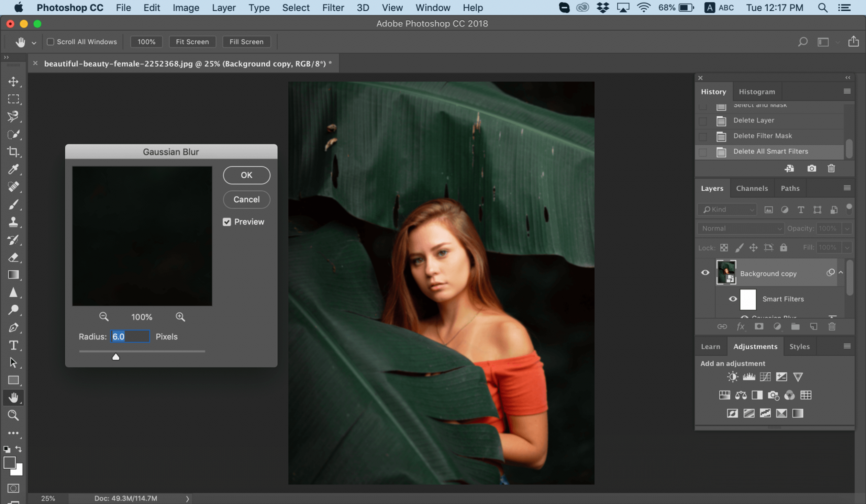This screenshot has height=504, width=866.
Task: Select the Eyedropper tool
Action: click(13, 169)
